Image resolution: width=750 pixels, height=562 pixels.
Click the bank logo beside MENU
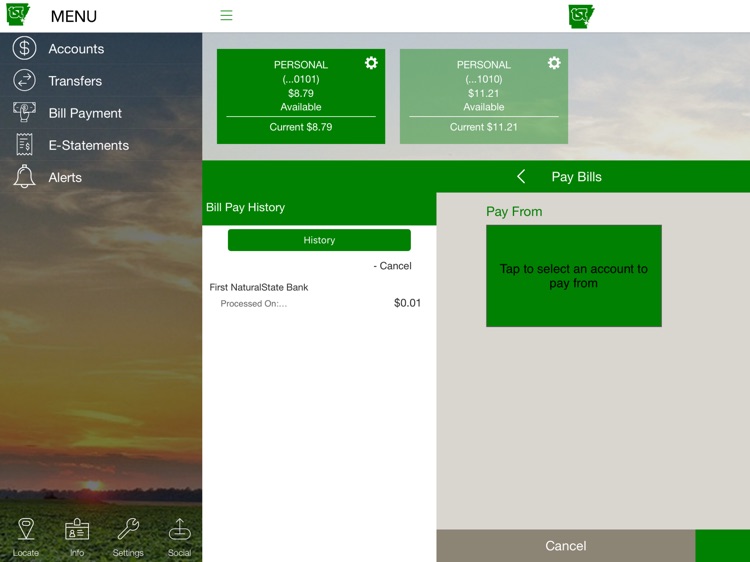coord(18,14)
